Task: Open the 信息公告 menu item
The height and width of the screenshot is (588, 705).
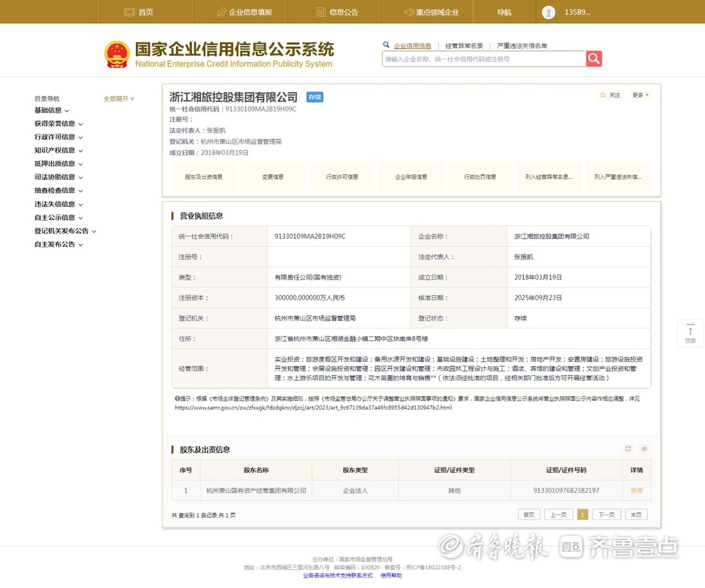Action: tap(337, 12)
